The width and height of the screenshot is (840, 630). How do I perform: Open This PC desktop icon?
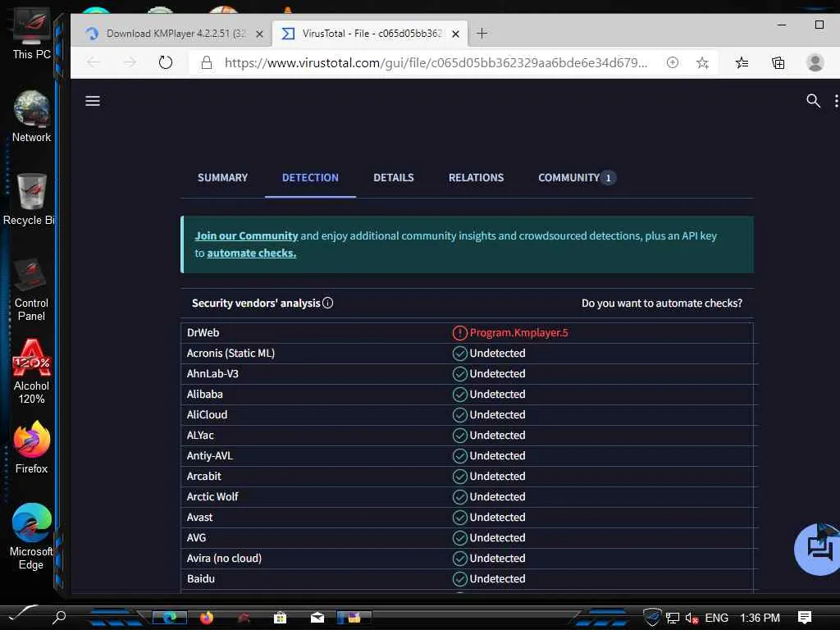coord(32,33)
